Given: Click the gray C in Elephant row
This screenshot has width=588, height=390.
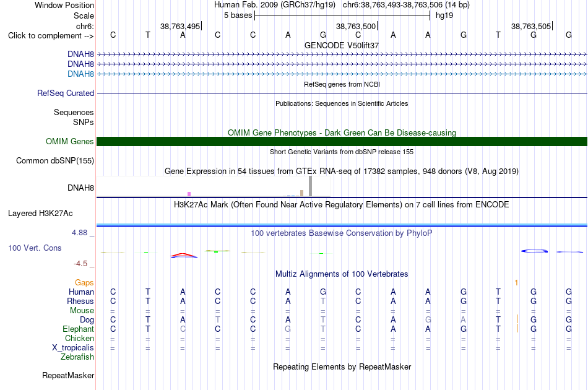Looking at the screenshot, I should pos(183,329).
